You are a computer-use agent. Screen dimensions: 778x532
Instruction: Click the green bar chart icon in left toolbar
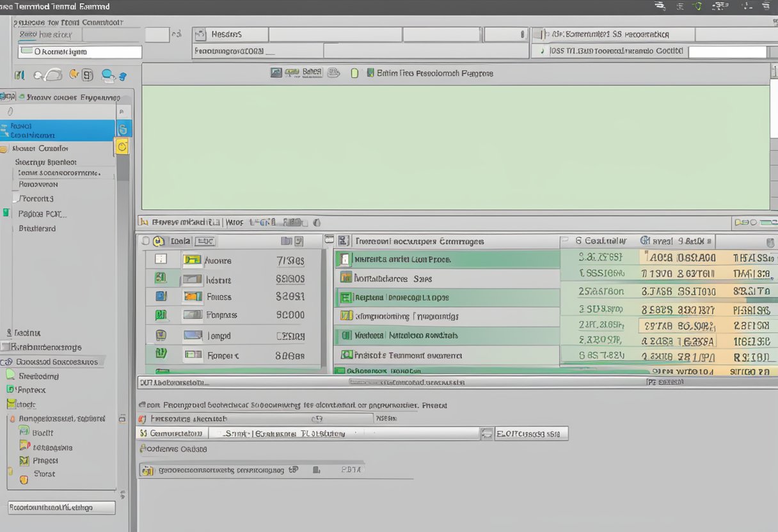[x=19, y=75]
